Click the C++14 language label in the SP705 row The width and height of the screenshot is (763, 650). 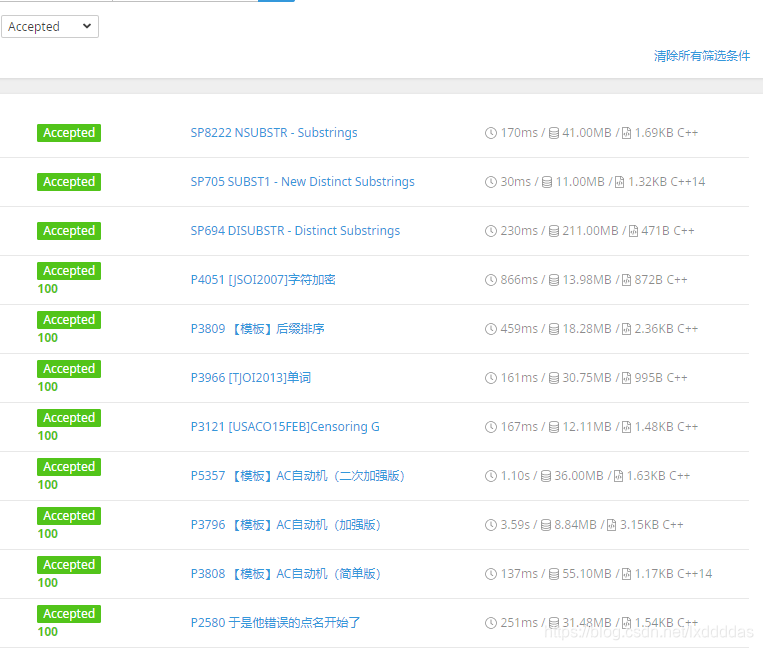click(x=688, y=182)
